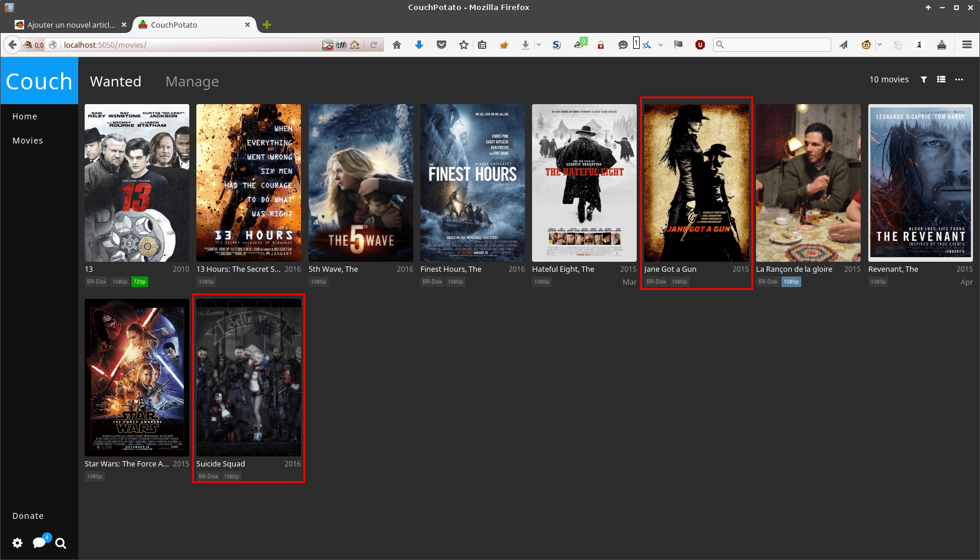Open the 5th Wave poster
Viewport: 980px width, 560px height.
coord(361,183)
